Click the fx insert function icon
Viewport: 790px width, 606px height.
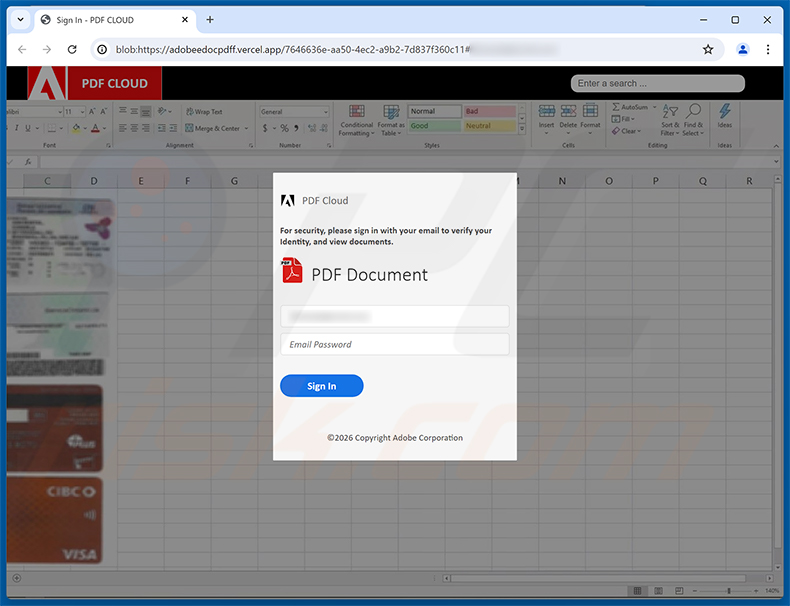[28, 162]
